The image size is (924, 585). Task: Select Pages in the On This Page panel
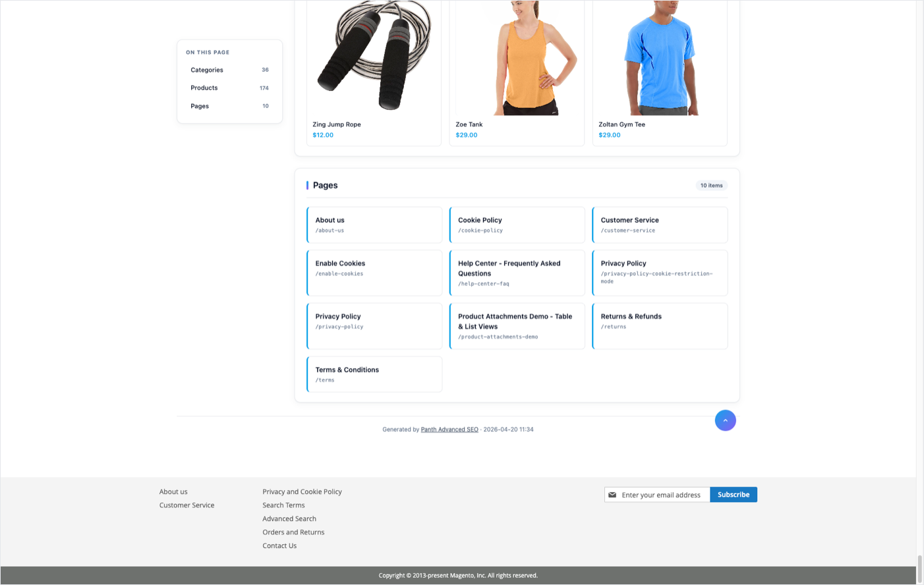200,105
